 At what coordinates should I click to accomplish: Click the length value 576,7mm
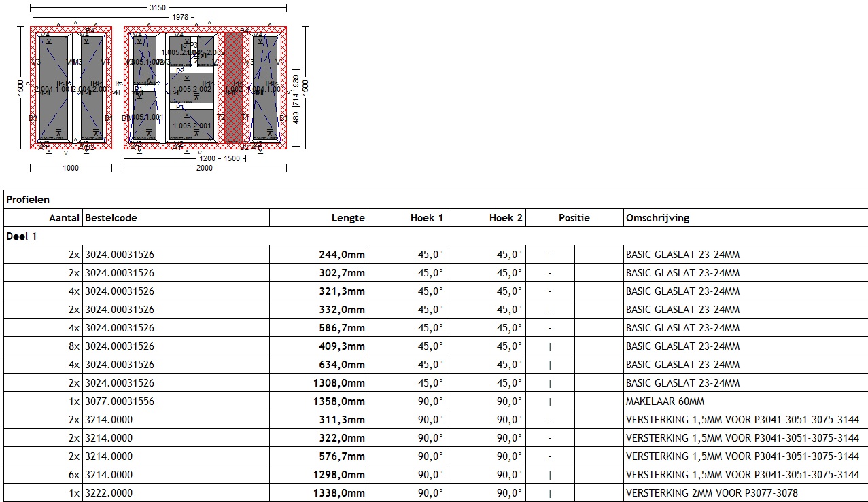pos(342,456)
